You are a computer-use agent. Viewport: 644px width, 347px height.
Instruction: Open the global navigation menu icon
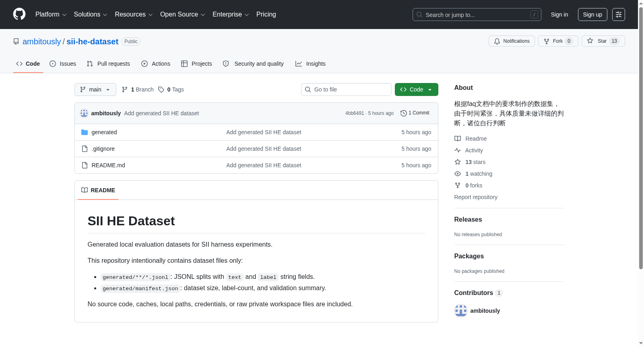(x=619, y=15)
